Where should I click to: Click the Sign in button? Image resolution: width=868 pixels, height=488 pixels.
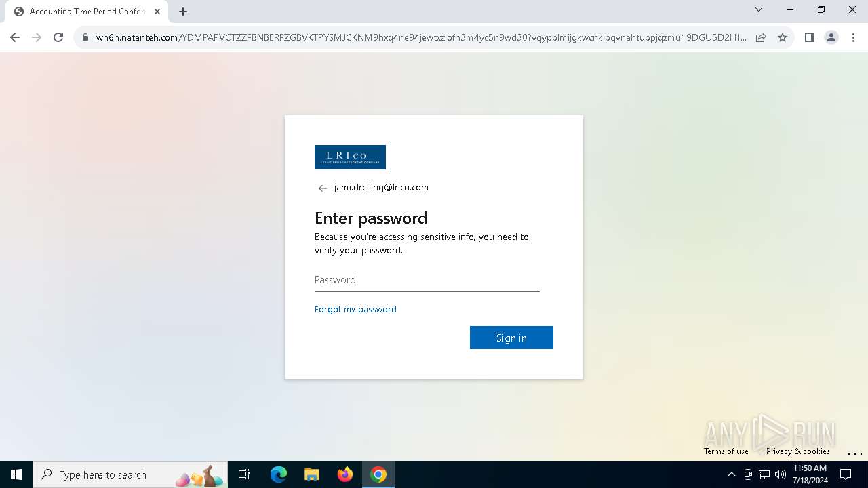click(511, 338)
